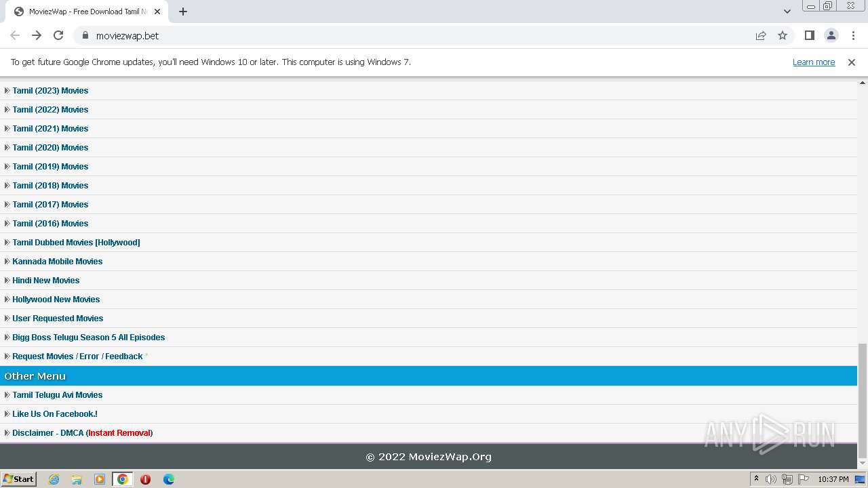Open User Requested Movies
Image resolution: width=868 pixels, height=488 pixels.
[58, 318]
